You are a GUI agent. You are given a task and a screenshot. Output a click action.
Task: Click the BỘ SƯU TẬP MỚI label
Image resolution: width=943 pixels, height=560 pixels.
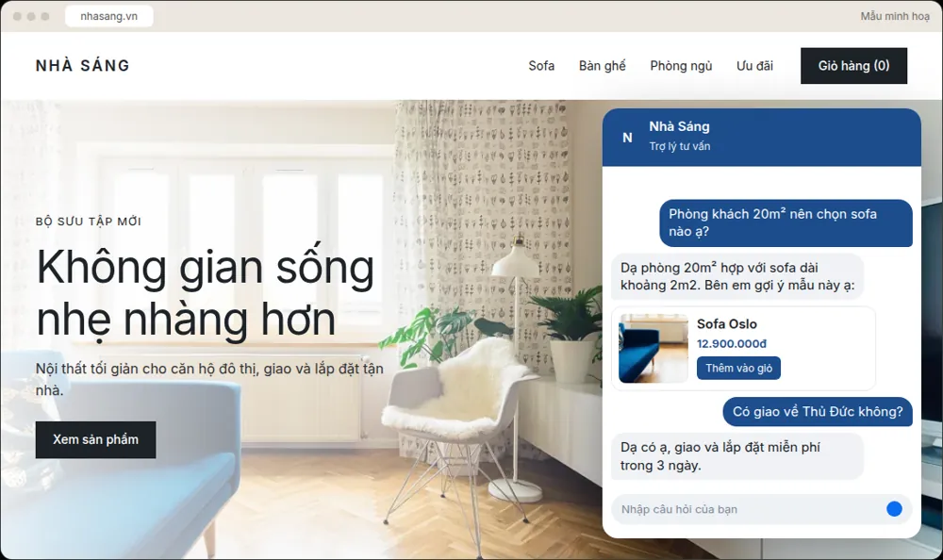tap(89, 222)
